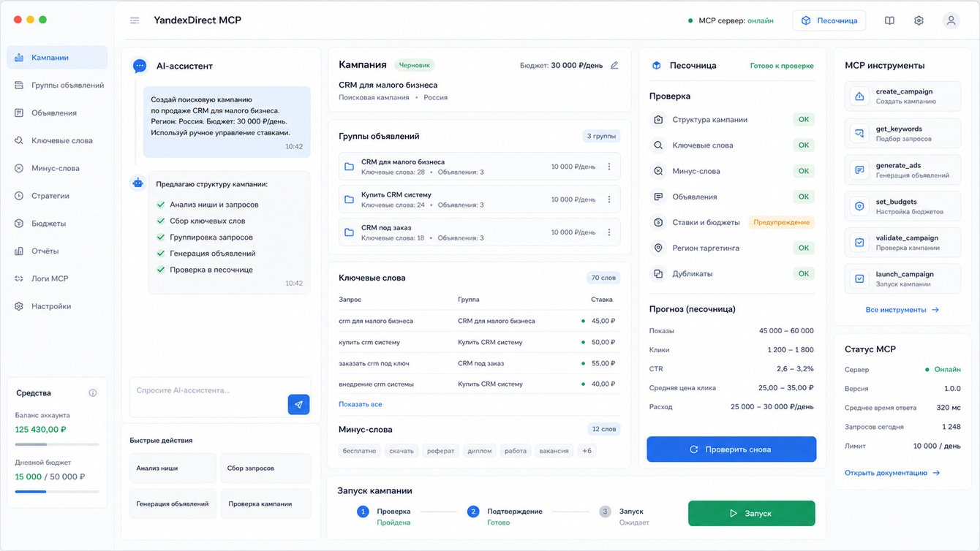
Task: Expand the +6 more minus-words chip
Action: (587, 451)
